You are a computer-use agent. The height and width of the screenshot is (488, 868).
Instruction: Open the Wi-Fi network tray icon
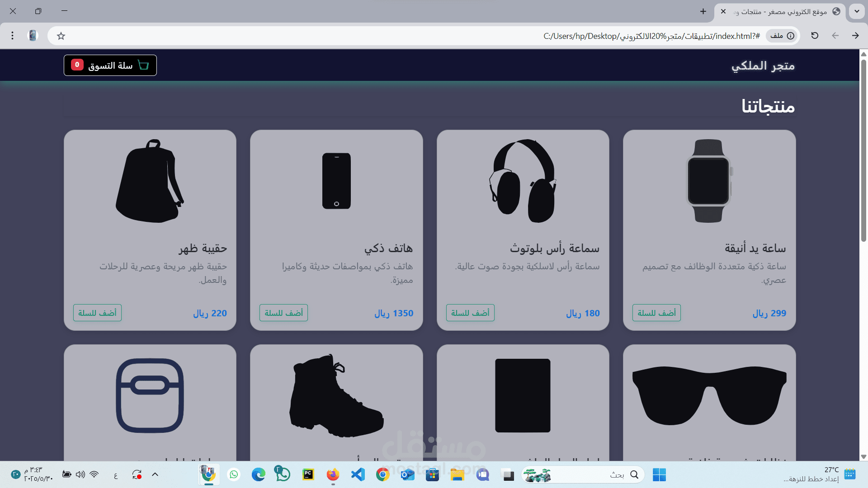point(94,474)
